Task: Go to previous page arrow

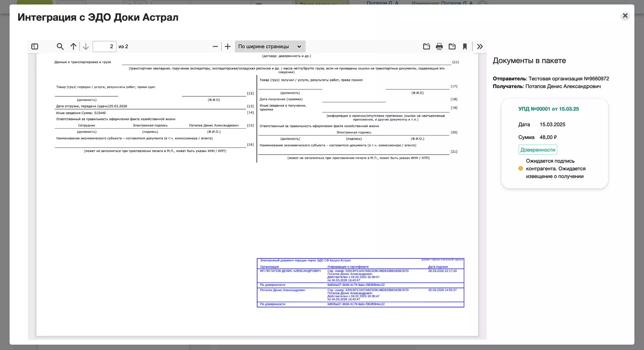Action: tap(73, 46)
